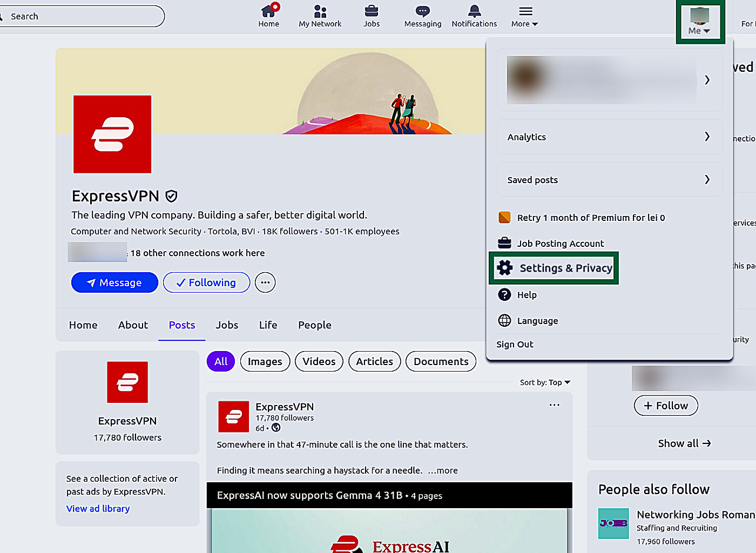Select the All posts filter

click(221, 361)
